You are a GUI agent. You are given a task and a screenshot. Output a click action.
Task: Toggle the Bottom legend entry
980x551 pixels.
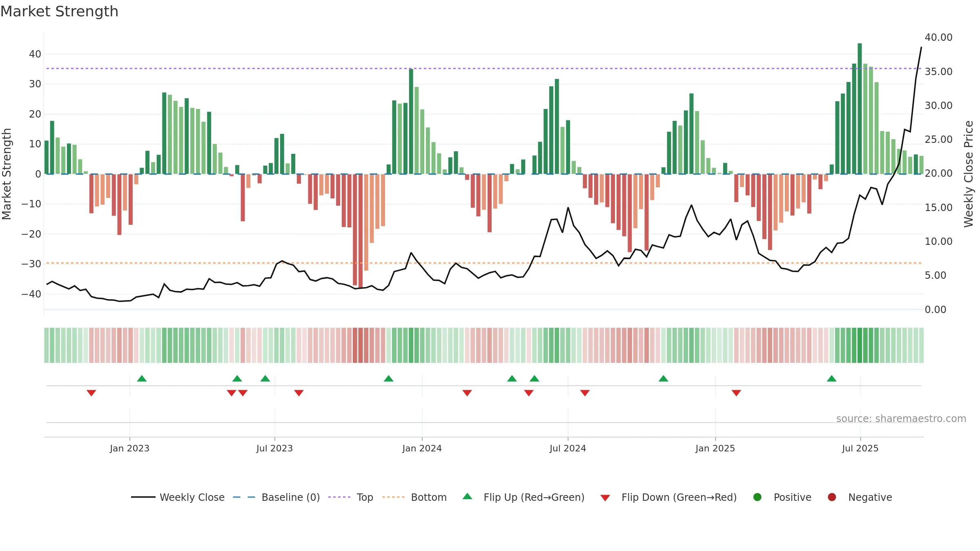click(x=414, y=497)
